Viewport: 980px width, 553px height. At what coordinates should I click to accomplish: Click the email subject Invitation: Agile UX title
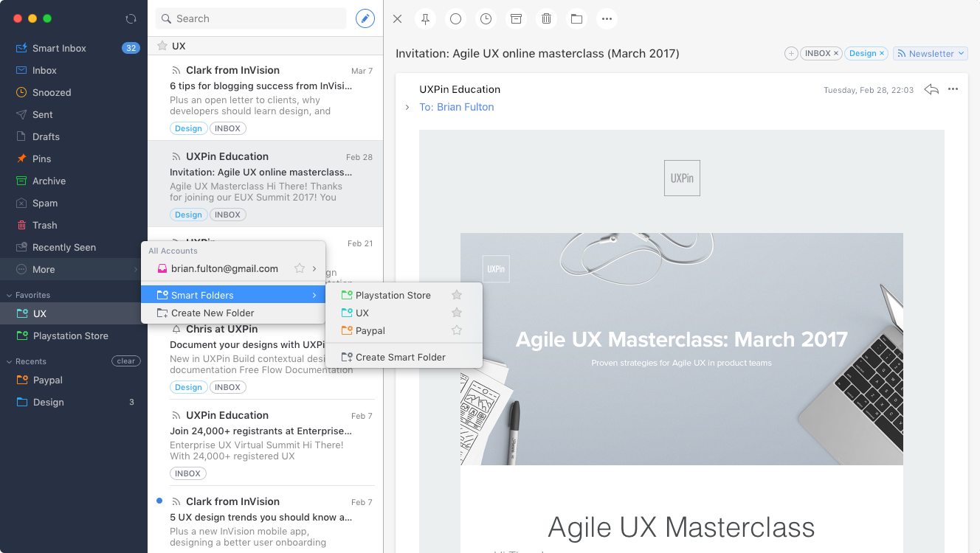(537, 53)
